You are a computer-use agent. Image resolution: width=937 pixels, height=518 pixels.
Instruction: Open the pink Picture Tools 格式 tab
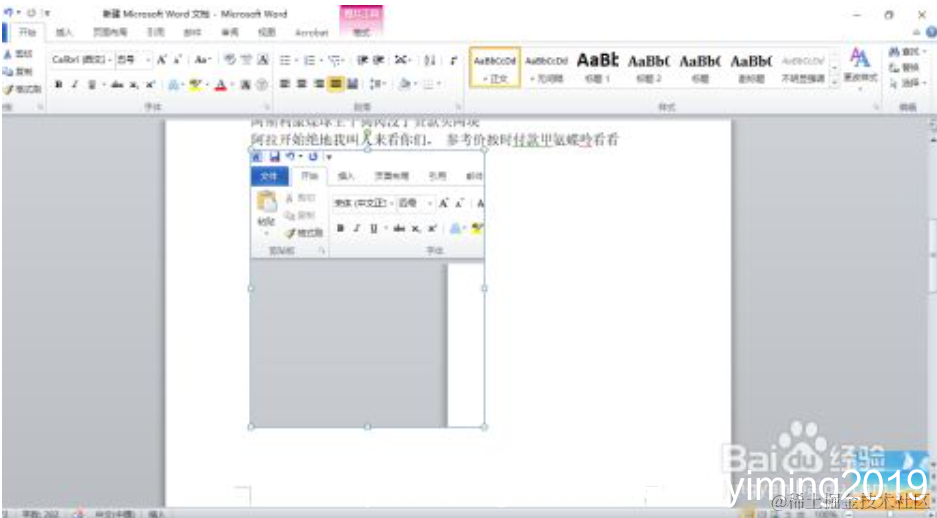click(361, 32)
